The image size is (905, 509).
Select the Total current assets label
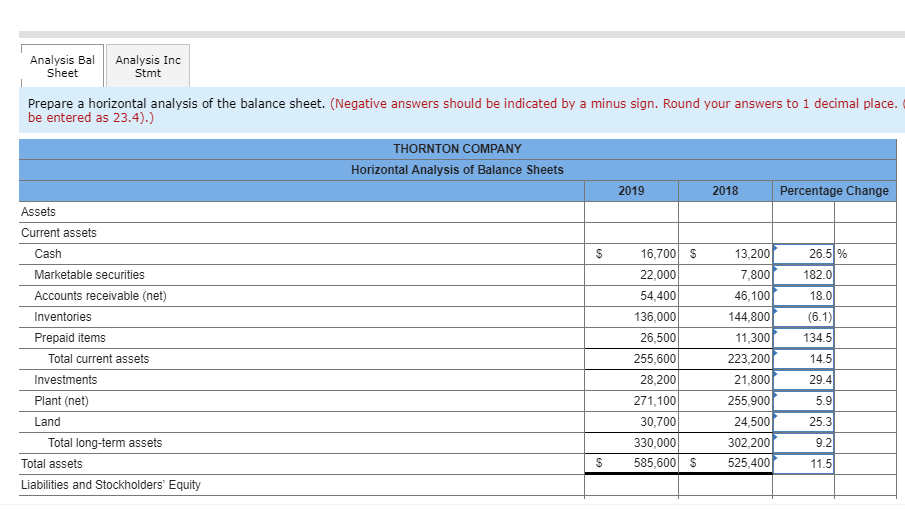coord(99,359)
